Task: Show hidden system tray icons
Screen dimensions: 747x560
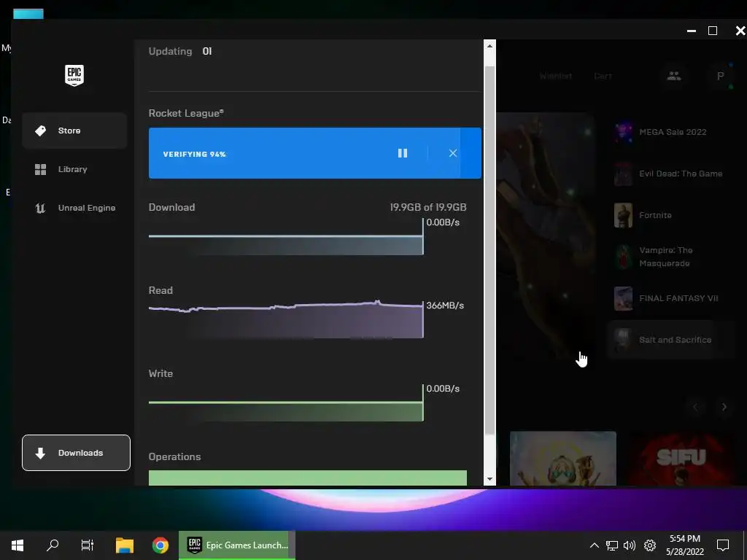Action: [x=594, y=545]
